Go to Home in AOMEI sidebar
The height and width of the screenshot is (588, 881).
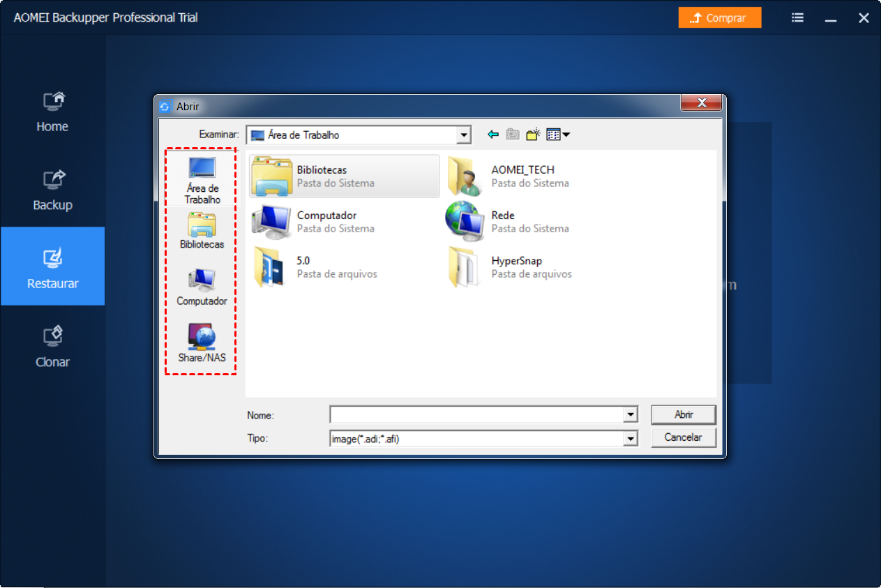tap(52, 112)
